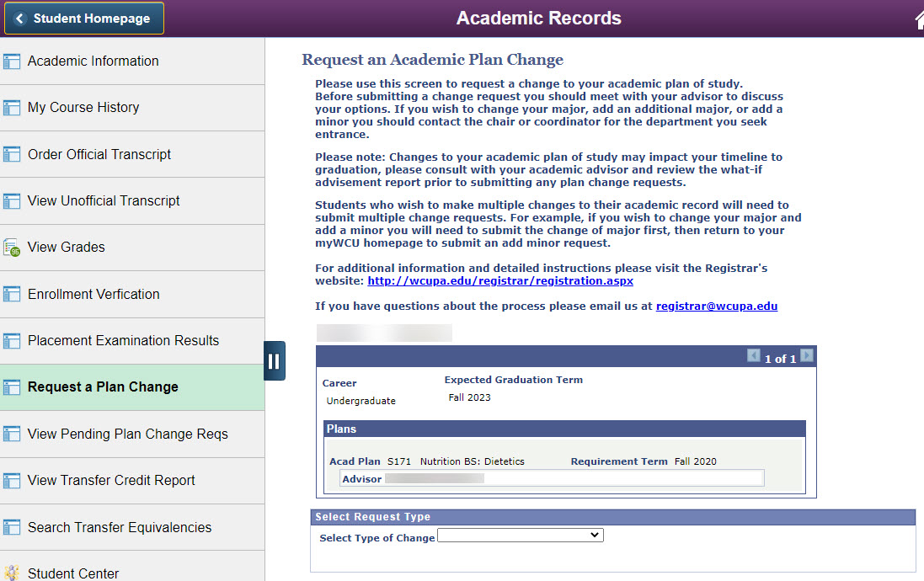Screen dimensions: 924x581
Task: Visit the Registrar registration website link
Action: 500,281
